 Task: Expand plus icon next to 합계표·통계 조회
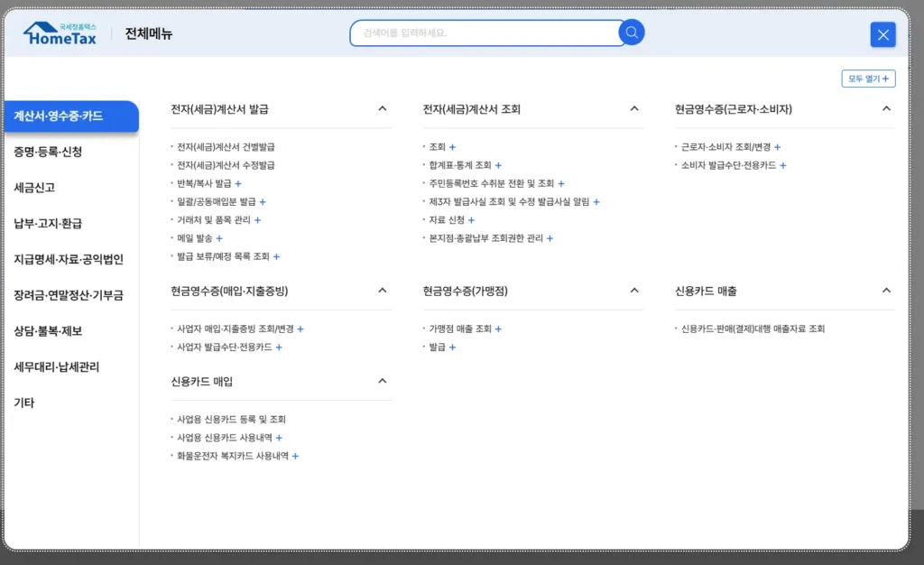[x=498, y=165]
